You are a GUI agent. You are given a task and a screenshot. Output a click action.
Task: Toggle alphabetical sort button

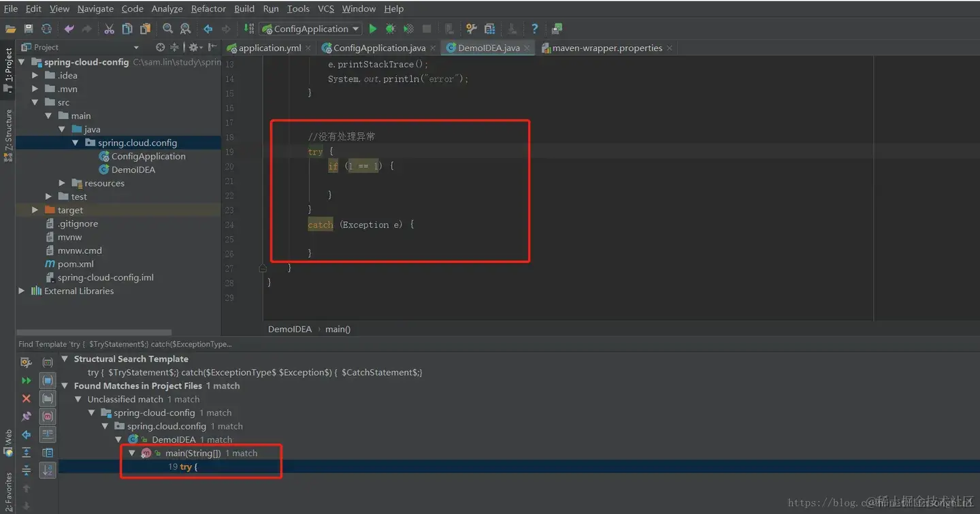(x=48, y=470)
